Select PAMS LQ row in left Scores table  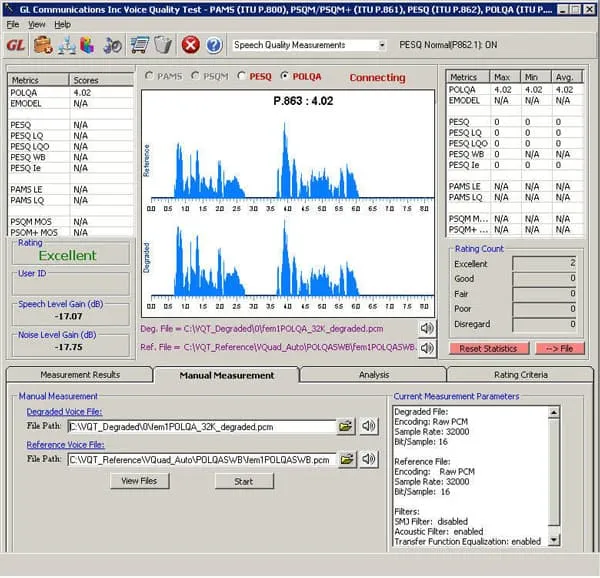[70, 200]
